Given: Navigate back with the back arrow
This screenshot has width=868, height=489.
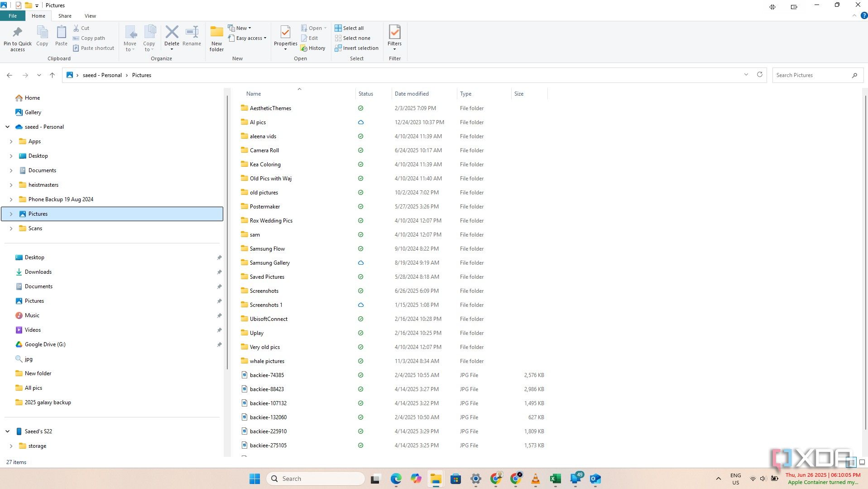Looking at the screenshot, I should pos(10,75).
